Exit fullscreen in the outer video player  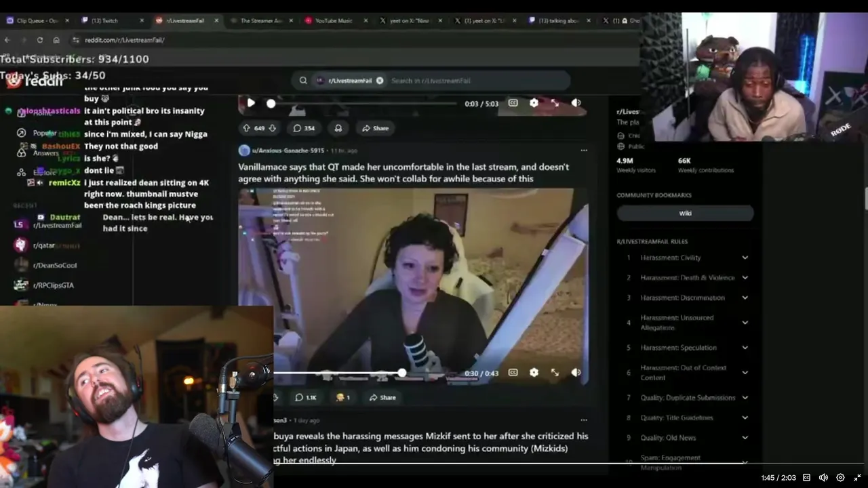click(857, 478)
